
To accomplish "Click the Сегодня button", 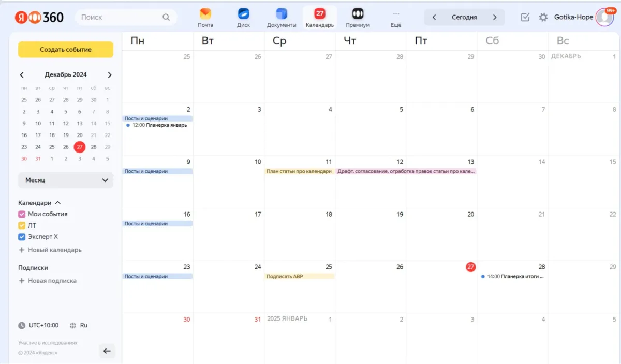I will pos(464,17).
